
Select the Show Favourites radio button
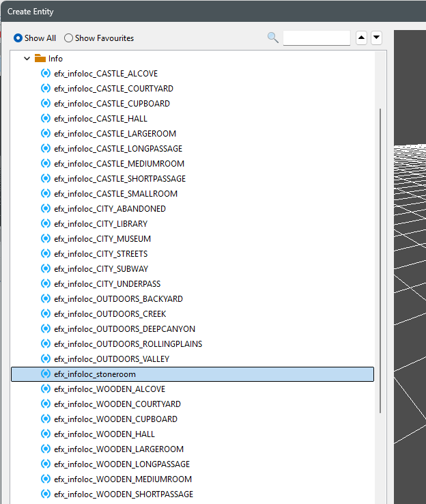coord(68,38)
